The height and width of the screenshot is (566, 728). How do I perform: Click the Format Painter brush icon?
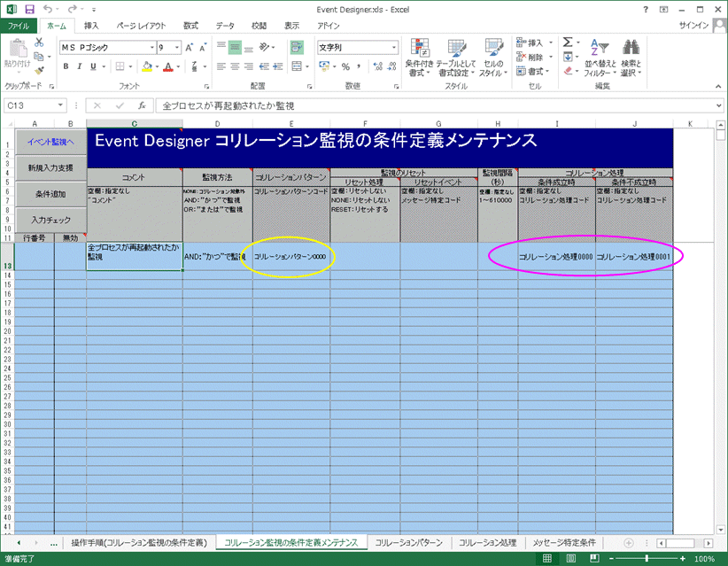coord(39,70)
